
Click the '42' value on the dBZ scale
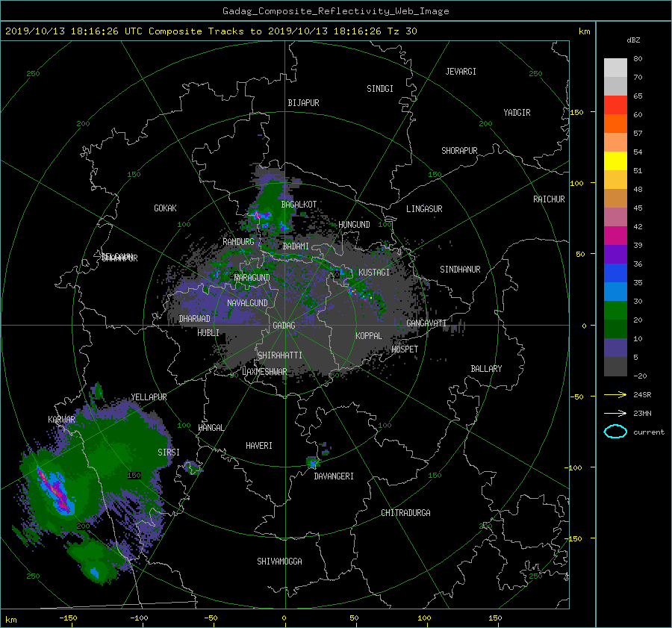pyautogui.click(x=638, y=227)
